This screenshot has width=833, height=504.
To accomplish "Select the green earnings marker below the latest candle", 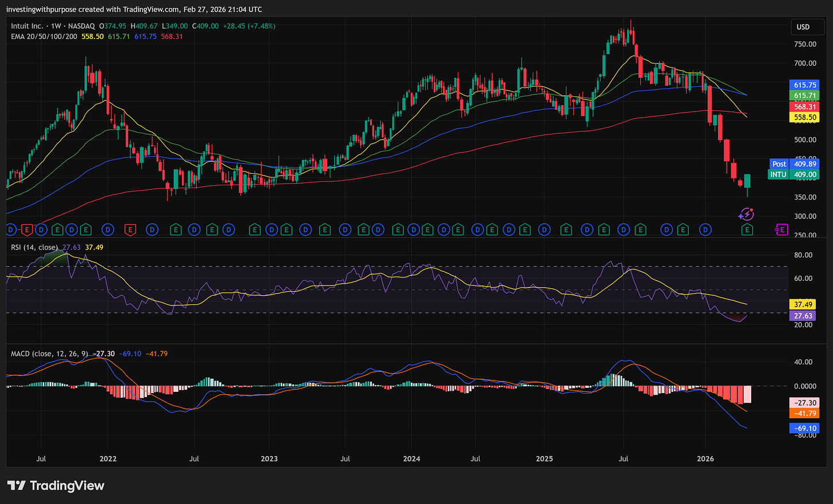I will 747,230.
